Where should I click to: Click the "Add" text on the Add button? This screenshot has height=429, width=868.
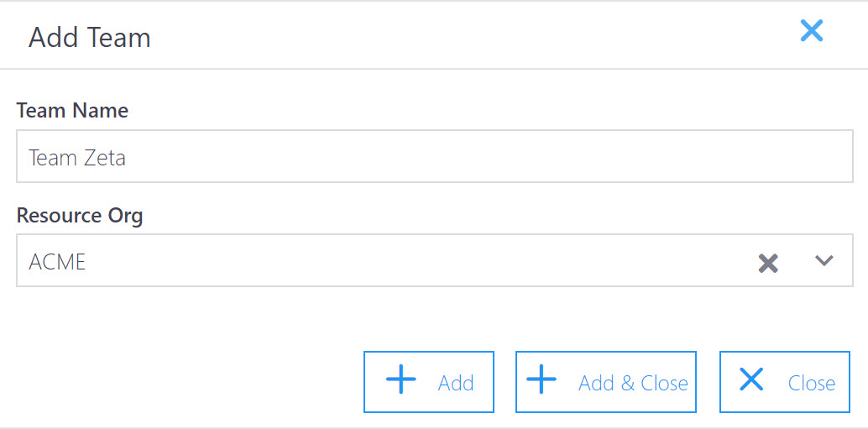pos(456,384)
